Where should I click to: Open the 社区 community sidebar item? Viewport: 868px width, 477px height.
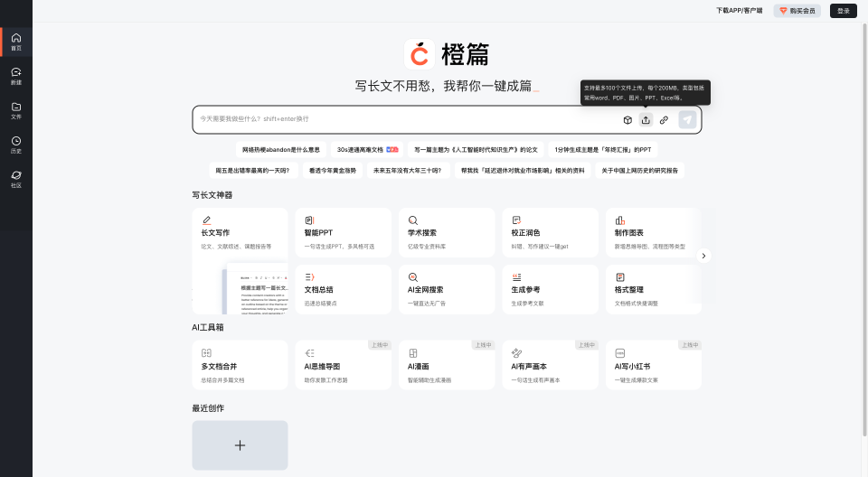pyautogui.click(x=16, y=179)
